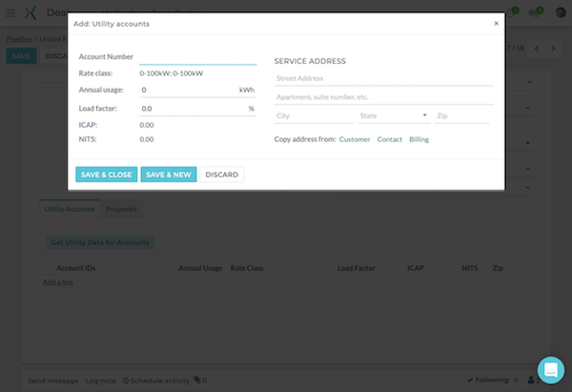Viewport: 572px width, 392px height.
Task: Click the City field
Action: pyautogui.click(x=314, y=116)
